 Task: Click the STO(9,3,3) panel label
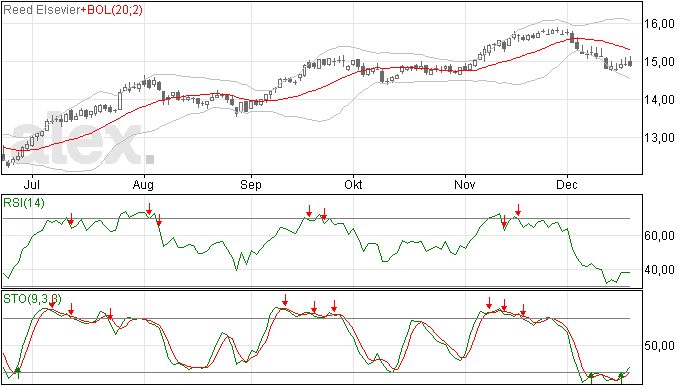point(33,299)
